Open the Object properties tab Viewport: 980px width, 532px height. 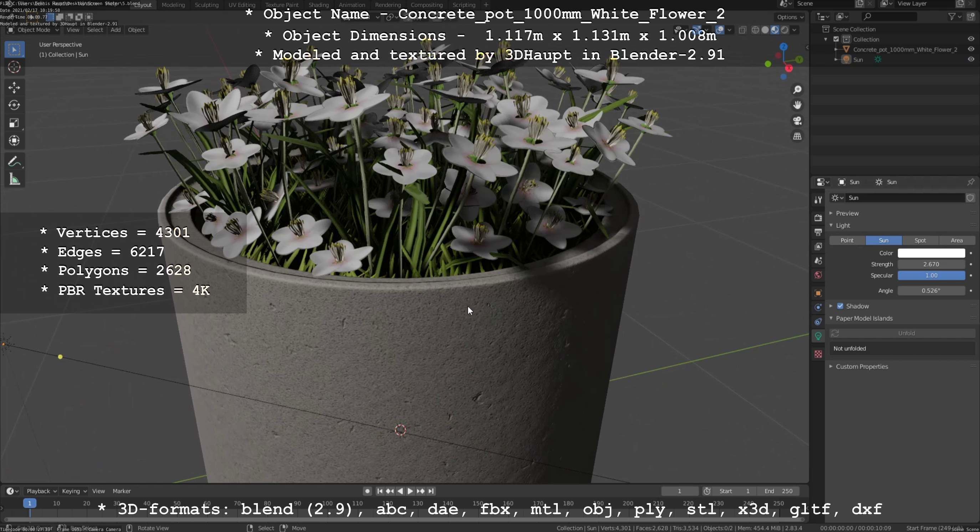(818, 293)
